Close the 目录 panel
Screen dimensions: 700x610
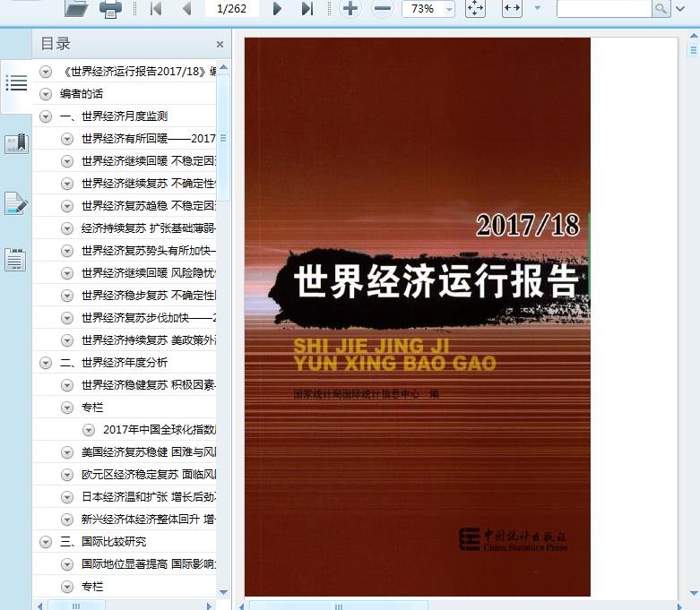coord(220,44)
